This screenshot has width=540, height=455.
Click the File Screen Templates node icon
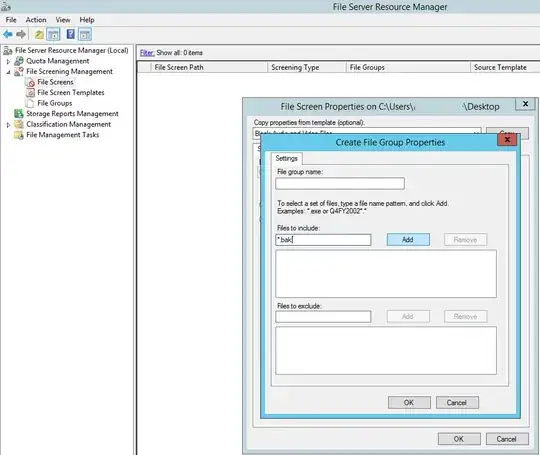pos(31,93)
